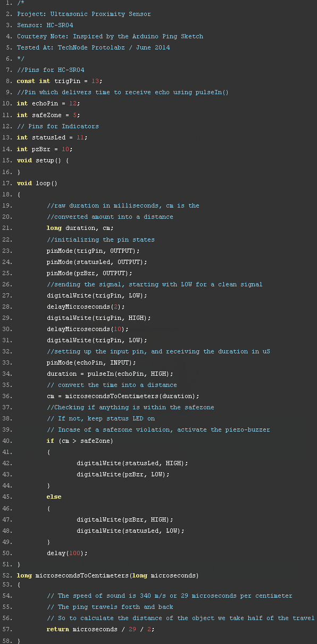The width and height of the screenshot is (317, 644).
Task: Click the 'if (cm > safeZone)' condition
Action: (x=80, y=441)
